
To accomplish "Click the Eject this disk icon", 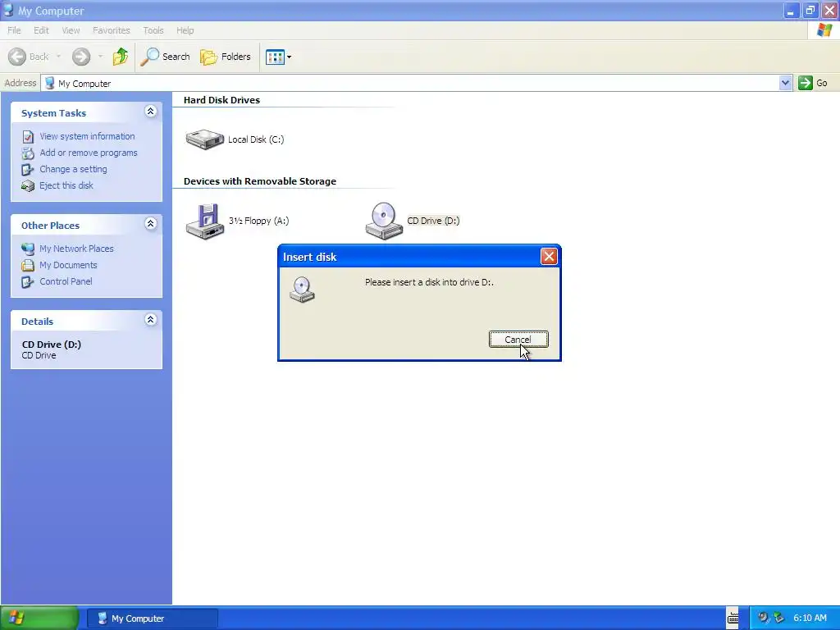I will pos(28,186).
